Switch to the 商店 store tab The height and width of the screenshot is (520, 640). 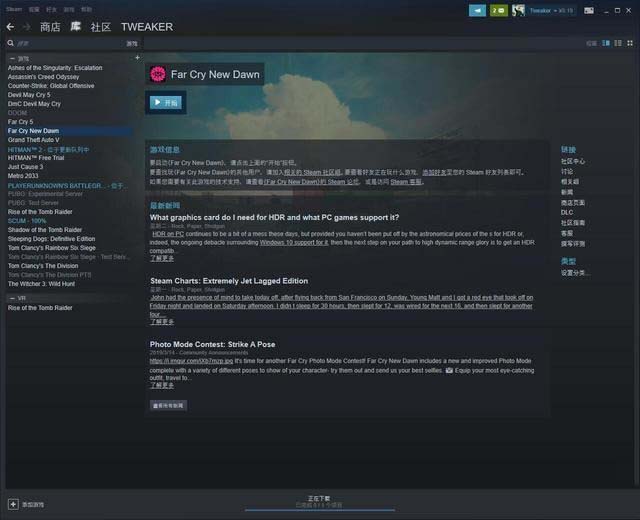50,27
